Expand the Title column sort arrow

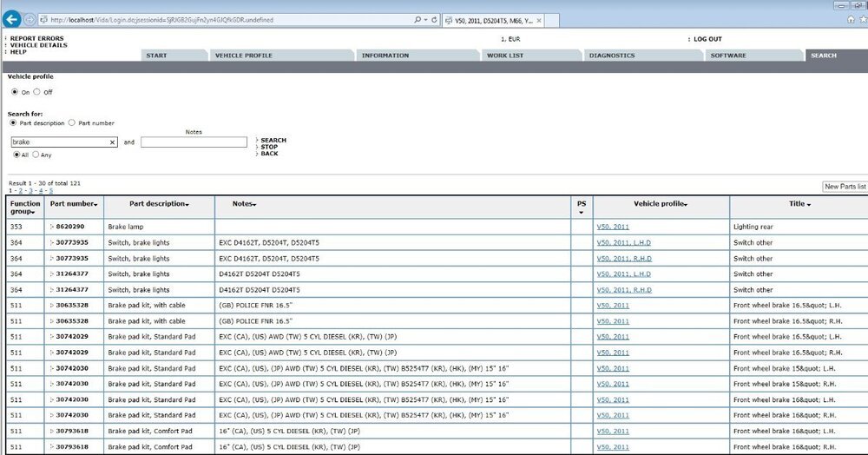pyautogui.click(x=808, y=204)
